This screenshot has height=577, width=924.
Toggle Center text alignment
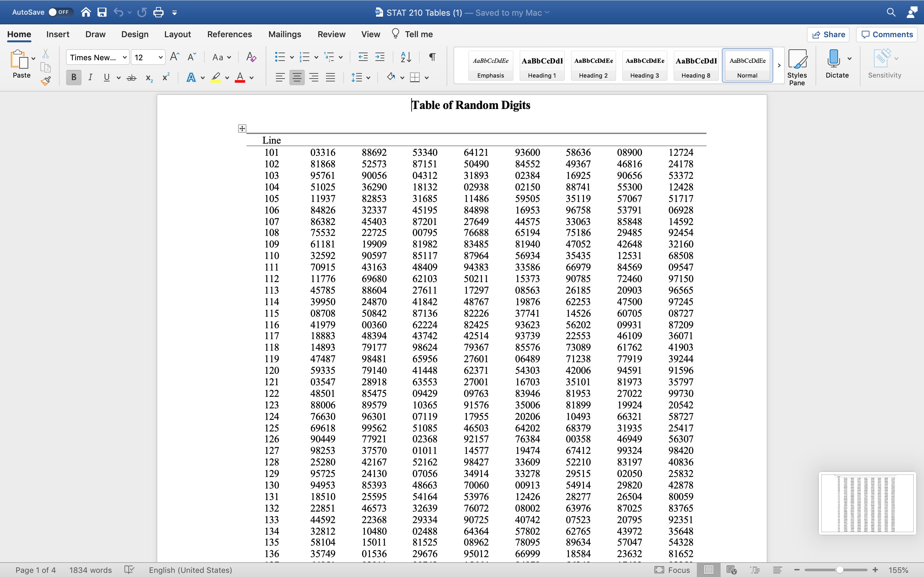(x=297, y=78)
